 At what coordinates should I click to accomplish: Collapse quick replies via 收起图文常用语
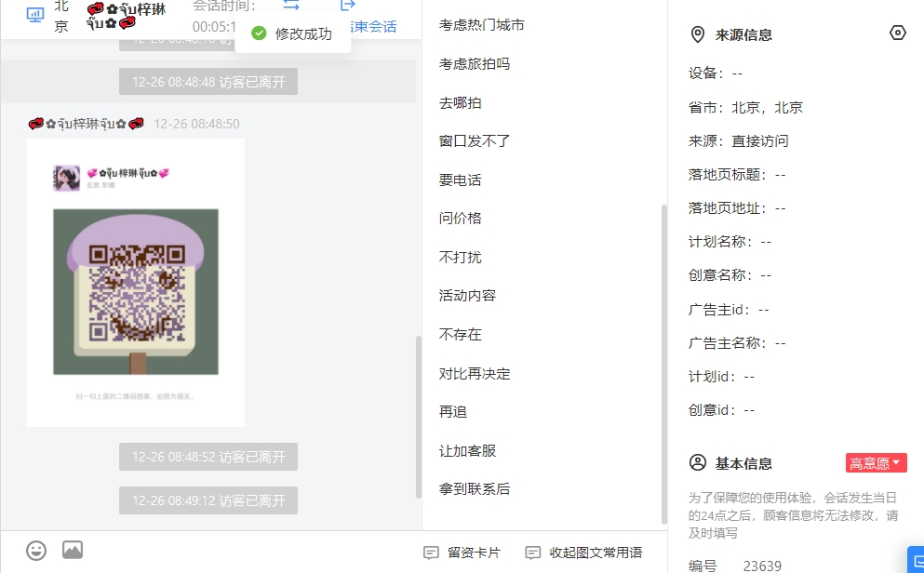point(583,553)
